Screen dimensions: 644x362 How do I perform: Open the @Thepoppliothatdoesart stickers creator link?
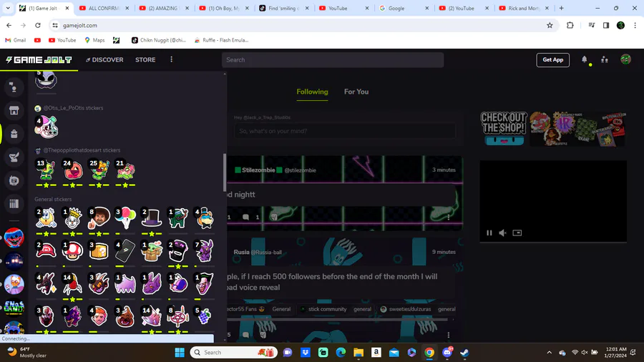tap(82, 150)
